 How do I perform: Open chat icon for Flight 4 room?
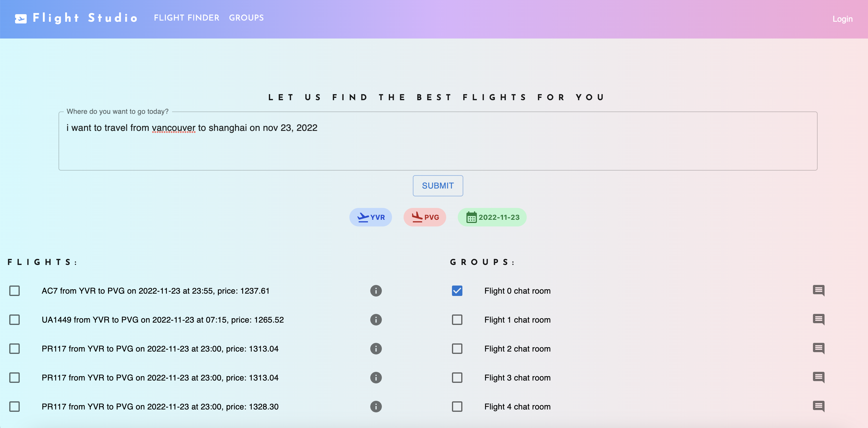point(818,406)
